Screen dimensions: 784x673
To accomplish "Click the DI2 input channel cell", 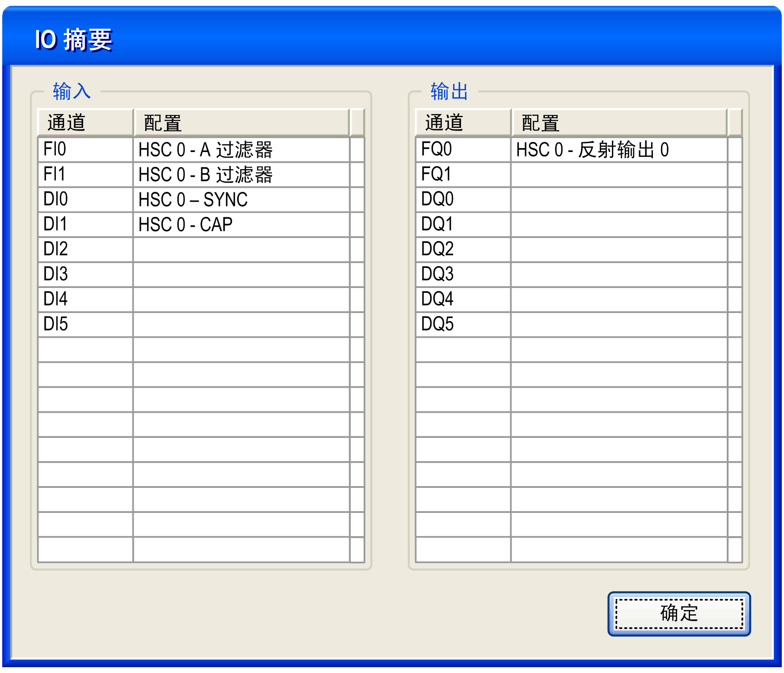I will 85,249.
